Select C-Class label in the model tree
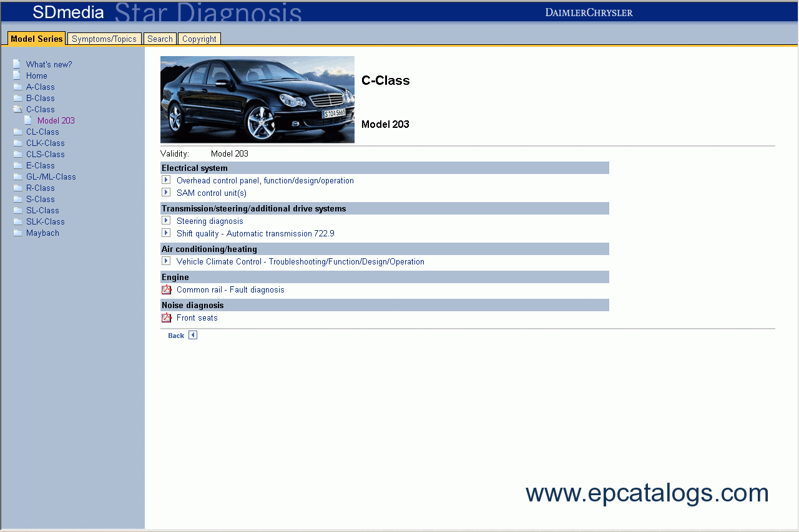Viewport: 799px width, 532px height. pyautogui.click(x=41, y=109)
